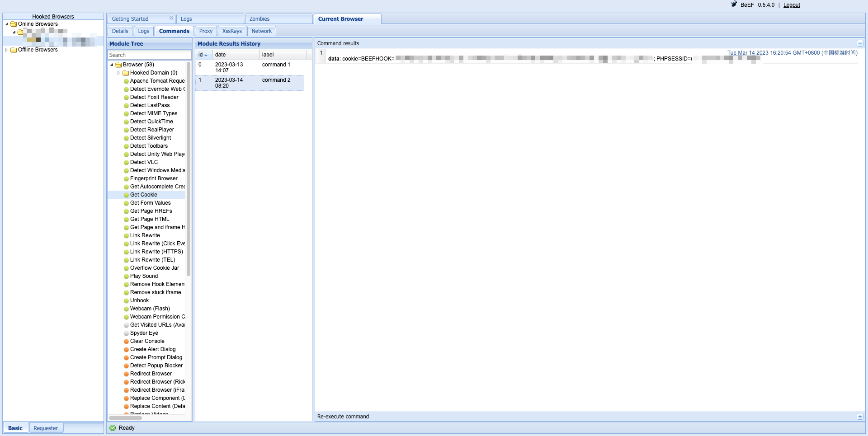Viewport: 868px width, 436px height.
Task: Click the Module Tree vertical scrollbar
Action: (x=189, y=169)
